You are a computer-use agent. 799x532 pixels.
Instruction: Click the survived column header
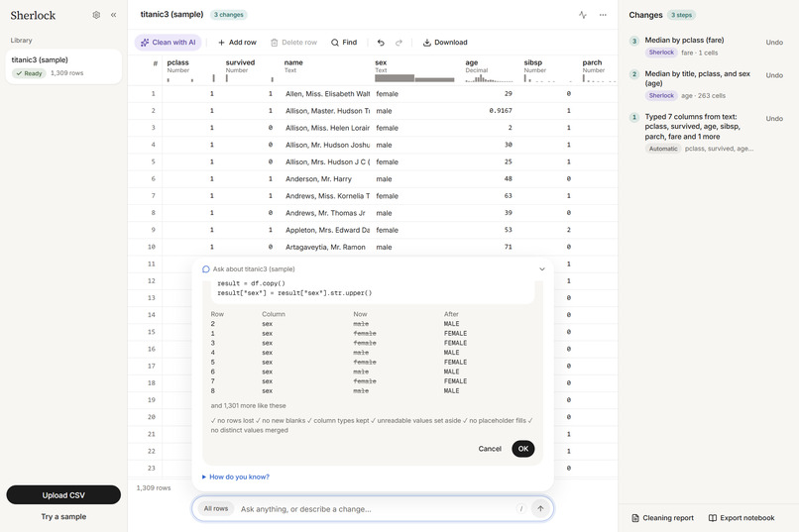point(250,70)
